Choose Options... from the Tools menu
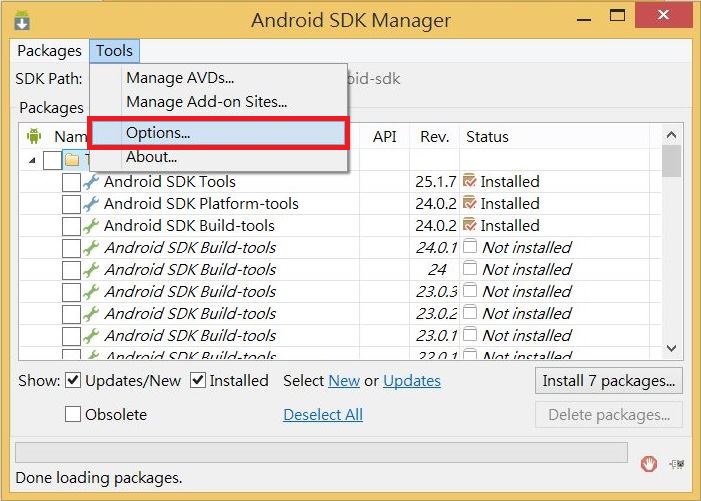Image resolution: width=701 pixels, height=501 pixels. pos(158,133)
